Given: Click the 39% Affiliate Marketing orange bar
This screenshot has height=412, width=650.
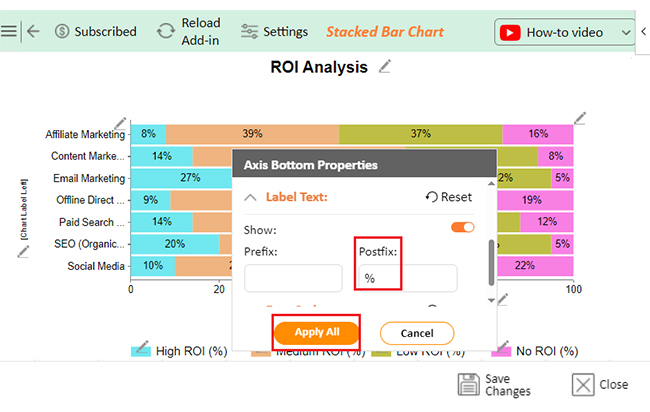Looking at the screenshot, I should [252, 134].
